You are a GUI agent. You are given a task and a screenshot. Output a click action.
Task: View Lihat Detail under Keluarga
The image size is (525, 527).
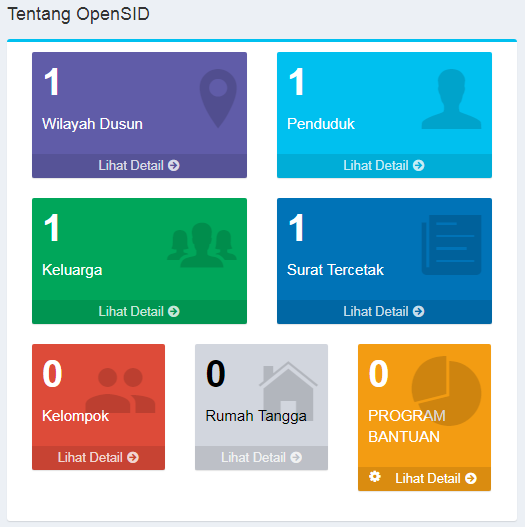[x=139, y=312]
